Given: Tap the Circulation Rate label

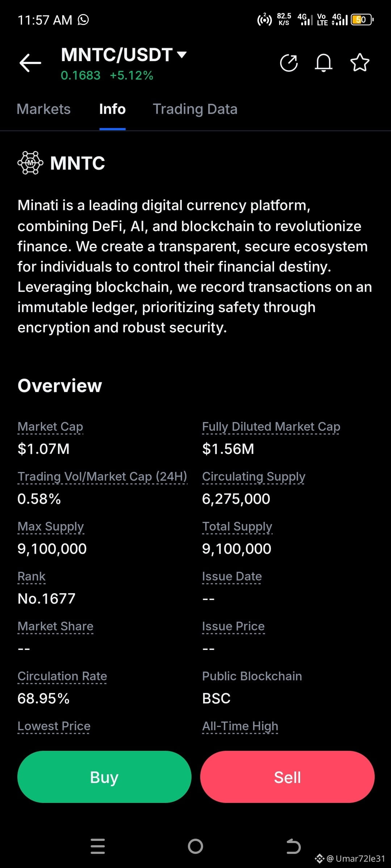Looking at the screenshot, I should (x=62, y=676).
